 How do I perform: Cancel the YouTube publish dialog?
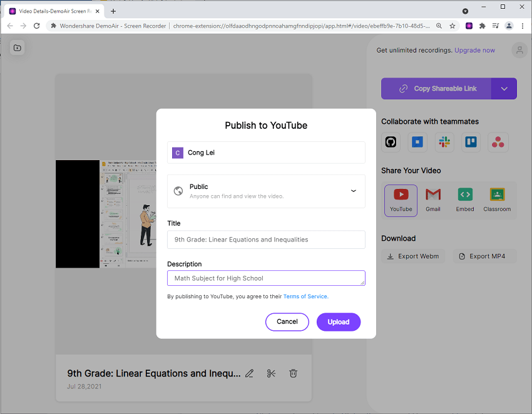coord(287,322)
